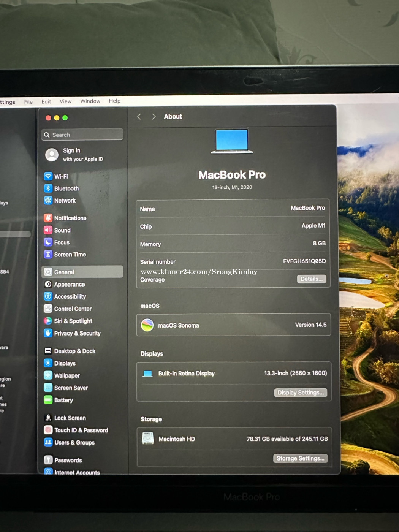Click 78.31 GB available of 245.11 GB
The height and width of the screenshot is (532, 399).
[x=287, y=439]
